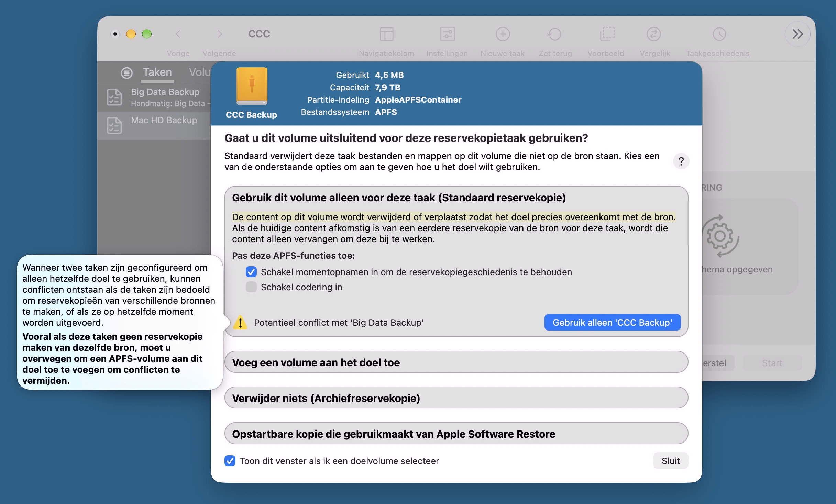The image size is (836, 504).
Task: Click the Sluit button
Action: coord(670,461)
